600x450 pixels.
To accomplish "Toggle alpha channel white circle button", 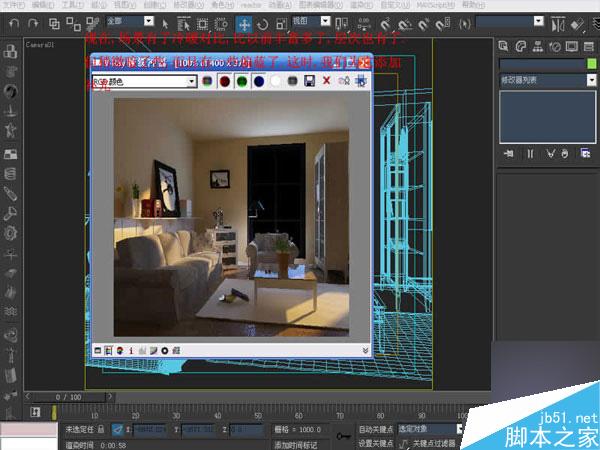I will coord(276,81).
